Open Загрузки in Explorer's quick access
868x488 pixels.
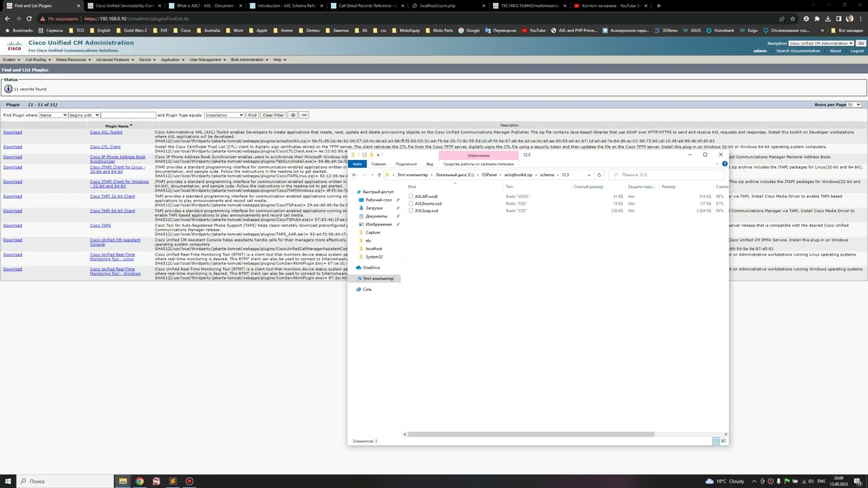click(374, 208)
